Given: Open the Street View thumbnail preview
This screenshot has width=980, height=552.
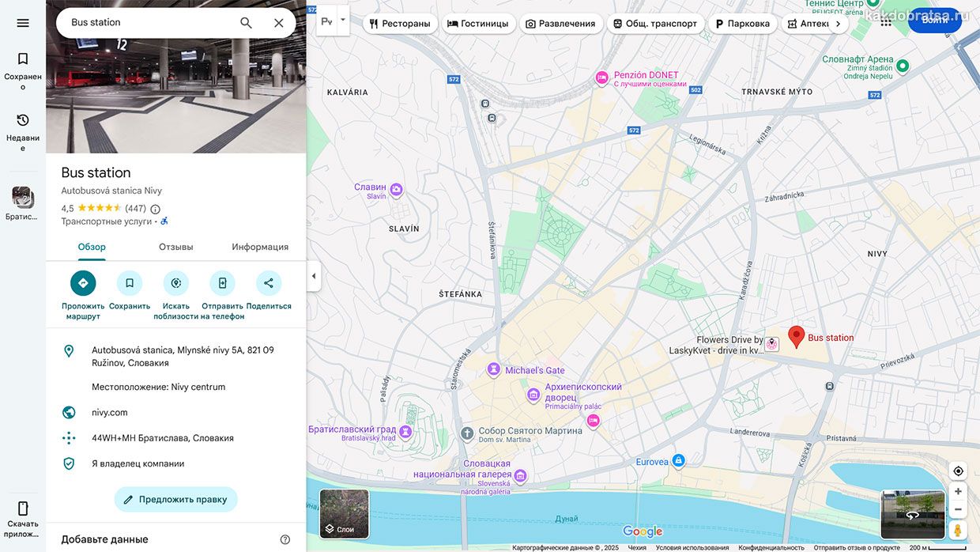Looking at the screenshot, I should point(913,514).
